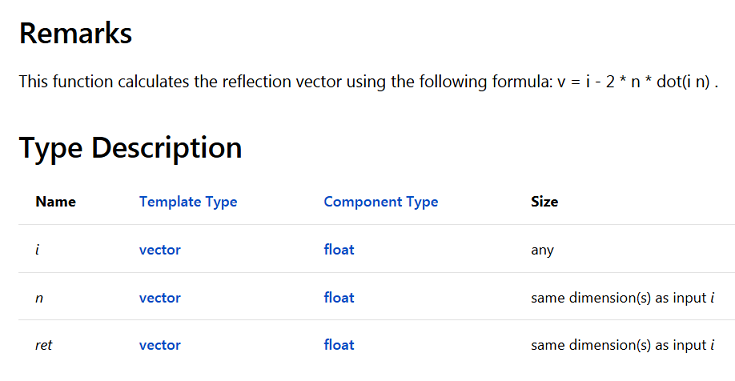The width and height of the screenshot is (735, 381).
Task: Click the reflection formula v = i - 2 * n * dot(i n)
Action: point(634,82)
